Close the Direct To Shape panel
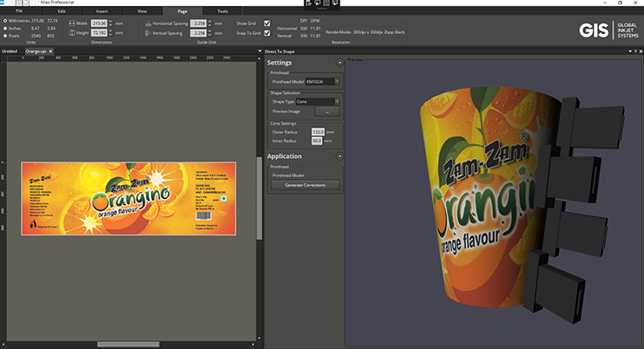Viewport: 644px width, 349px height. click(641, 51)
